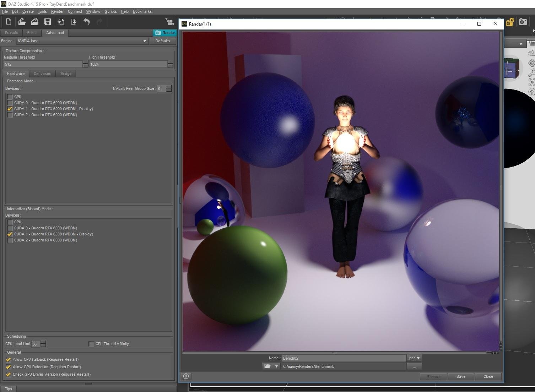The height and width of the screenshot is (392, 535).
Task: Adjust the Medium Threshold slider
Action: (x=43, y=64)
